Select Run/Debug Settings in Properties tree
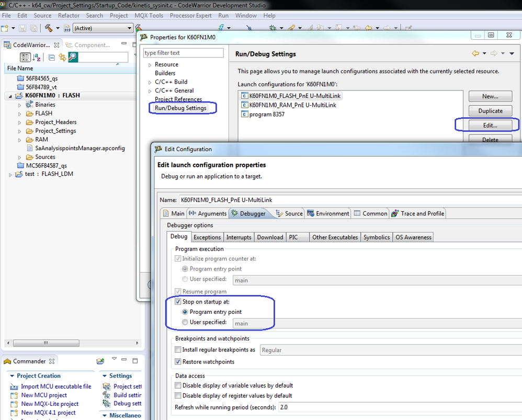The height and width of the screenshot is (420, 522). [x=180, y=108]
